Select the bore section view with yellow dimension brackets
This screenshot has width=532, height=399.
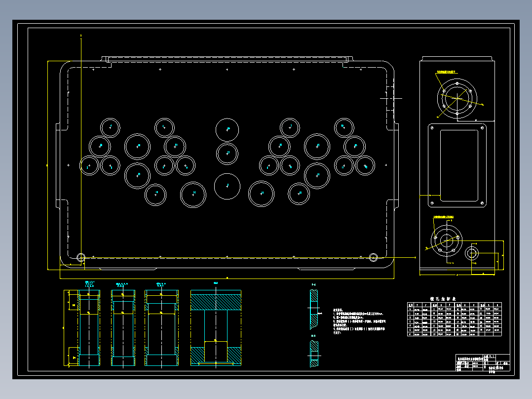pyautogui.click(x=82, y=328)
